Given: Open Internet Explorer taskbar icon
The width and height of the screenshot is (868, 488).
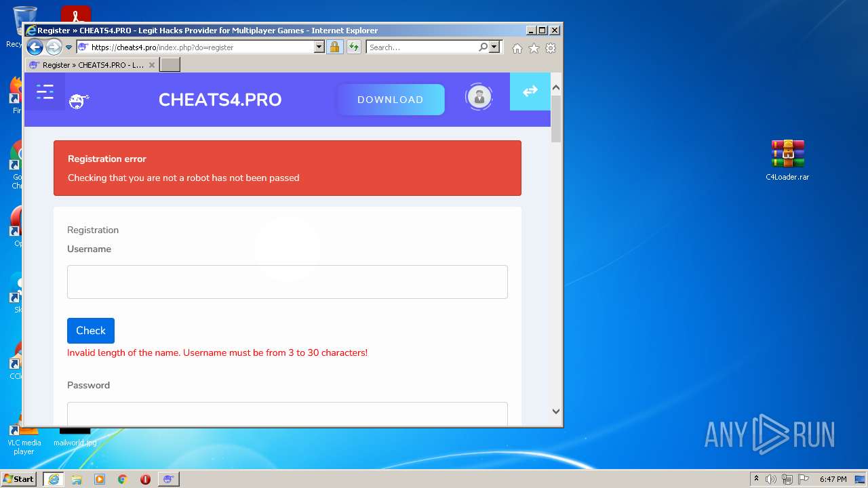Looking at the screenshot, I should coord(54,479).
